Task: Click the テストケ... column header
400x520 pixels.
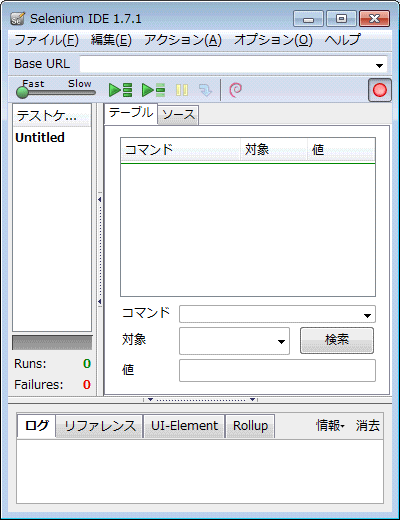Action: [52, 116]
